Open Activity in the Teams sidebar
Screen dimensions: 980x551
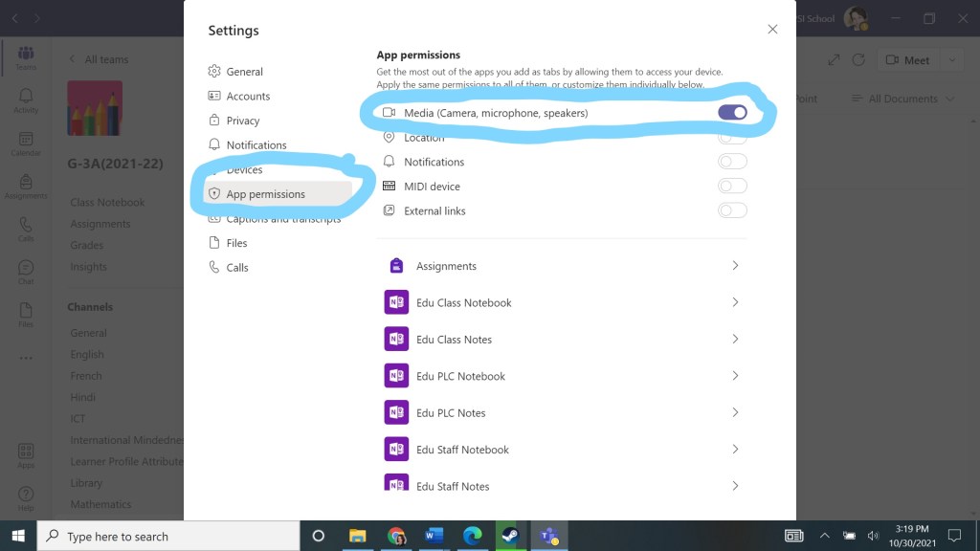tap(26, 99)
